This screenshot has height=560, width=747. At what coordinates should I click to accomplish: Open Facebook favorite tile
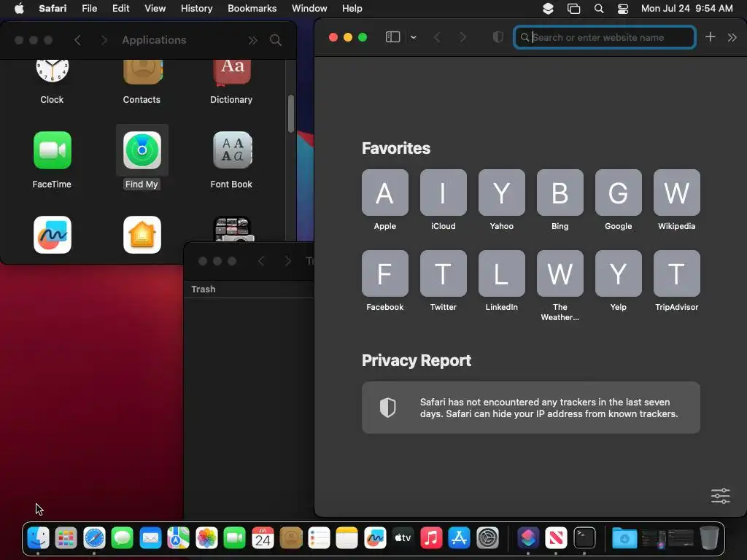[x=384, y=273]
